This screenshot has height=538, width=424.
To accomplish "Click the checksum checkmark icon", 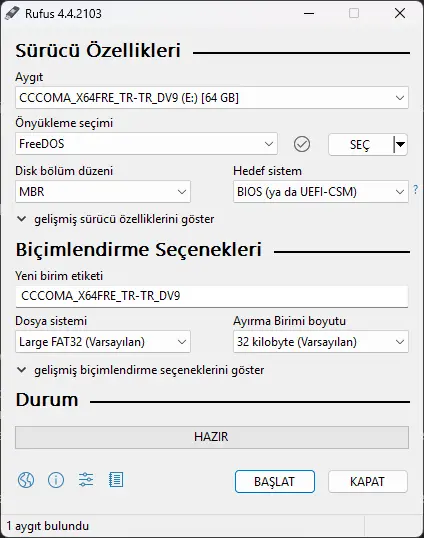I will pos(302,144).
